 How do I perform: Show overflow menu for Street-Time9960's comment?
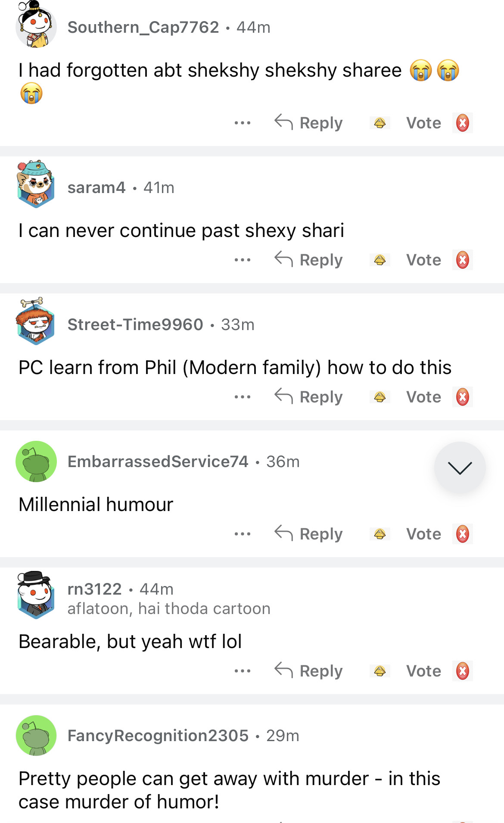pos(243,397)
